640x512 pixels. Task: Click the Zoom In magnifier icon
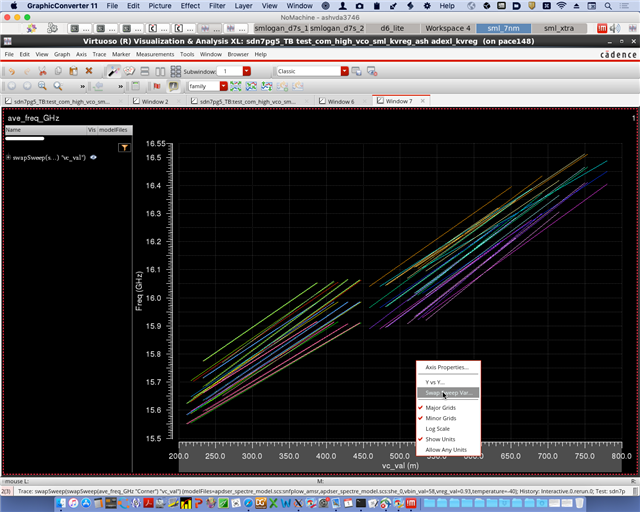point(43,86)
